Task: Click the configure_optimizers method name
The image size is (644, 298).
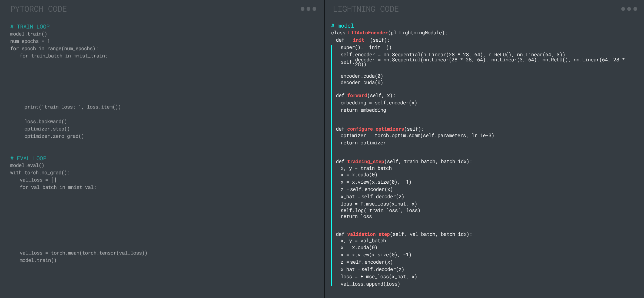Action: click(375, 129)
